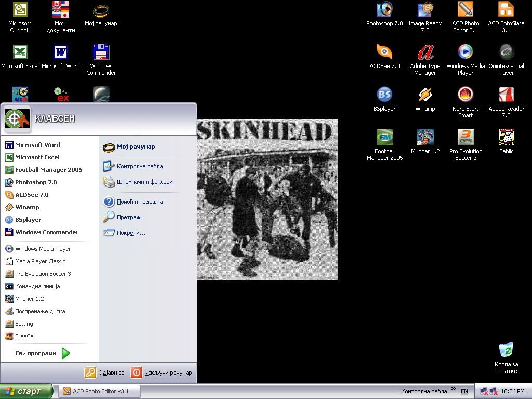Expand hidden toolbar items chevron on taskbar

click(x=453, y=389)
